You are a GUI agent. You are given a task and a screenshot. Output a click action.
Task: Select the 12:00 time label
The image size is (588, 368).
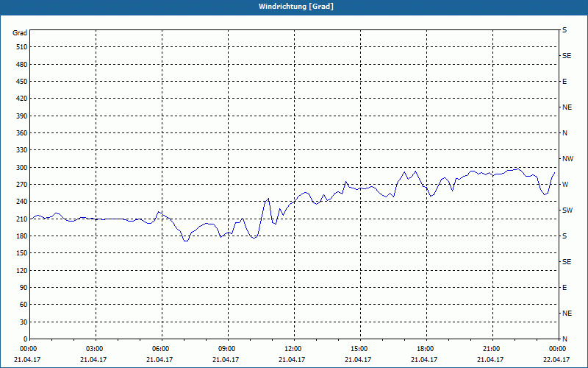[x=294, y=349]
